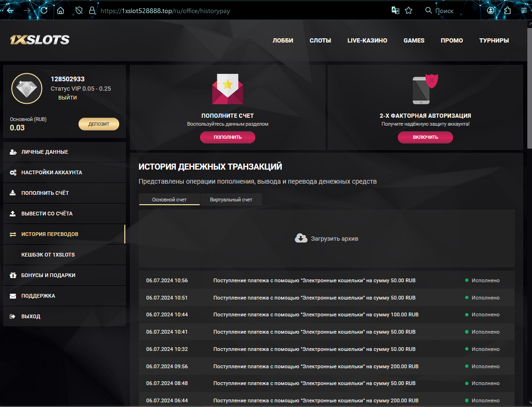Click the Статус VIP 0.05 - 0.25 text
This screenshot has width=532, height=407.
click(81, 88)
